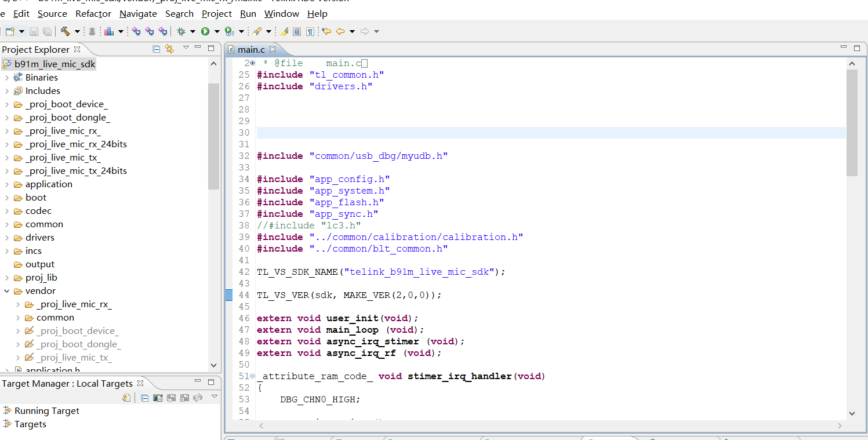Open the Run button dropdown arrow
The height and width of the screenshot is (440, 868).
[x=217, y=31]
